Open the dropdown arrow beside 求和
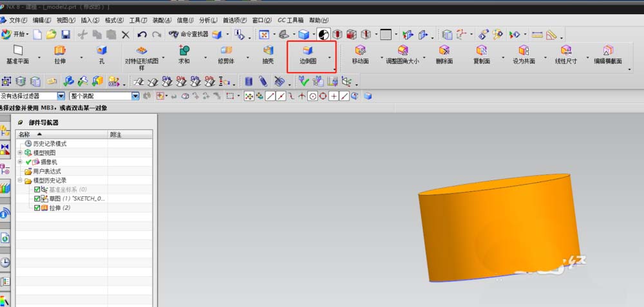The image size is (644, 307). pos(206,58)
